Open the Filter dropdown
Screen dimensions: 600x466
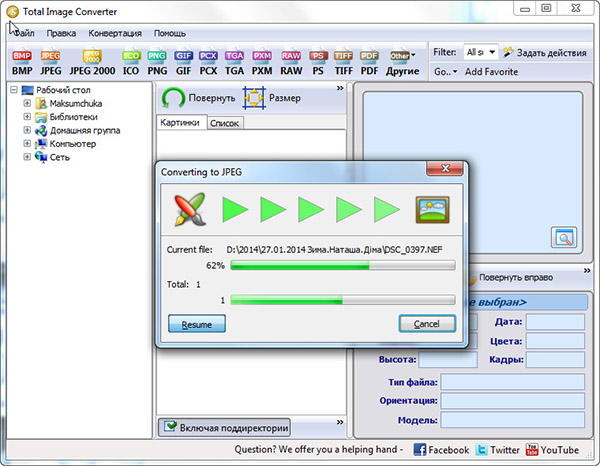480,52
